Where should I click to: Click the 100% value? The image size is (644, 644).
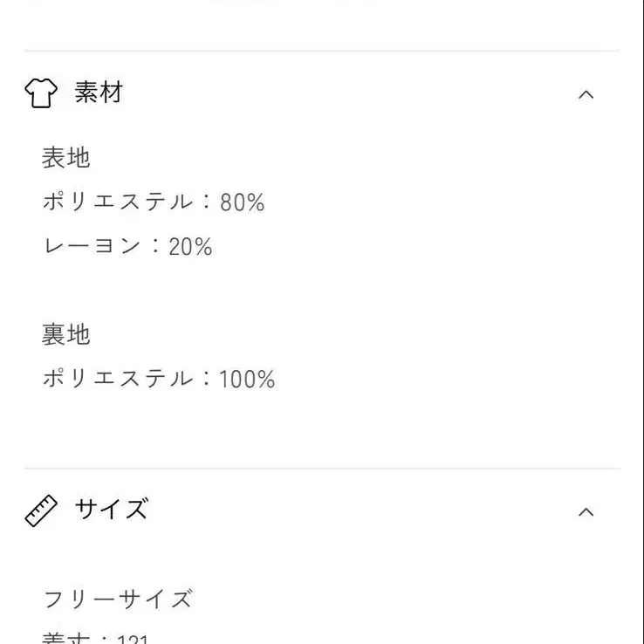(x=247, y=380)
